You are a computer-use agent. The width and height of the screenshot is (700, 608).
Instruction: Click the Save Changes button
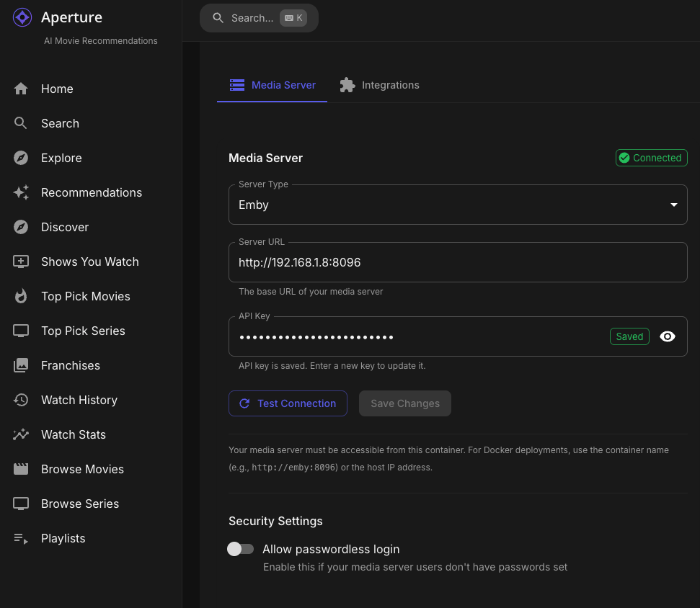click(404, 403)
